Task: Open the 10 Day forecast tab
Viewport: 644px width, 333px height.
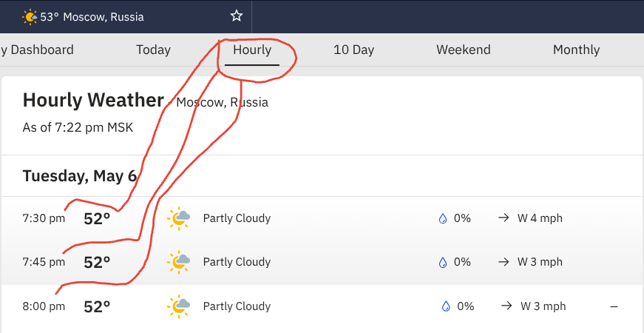Action: coord(353,50)
